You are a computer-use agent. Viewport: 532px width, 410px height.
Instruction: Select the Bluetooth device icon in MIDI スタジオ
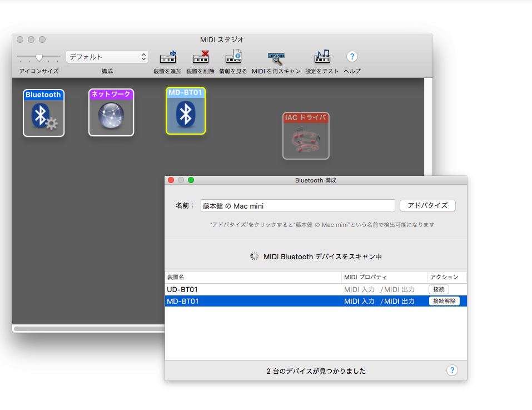(x=43, y=113)
